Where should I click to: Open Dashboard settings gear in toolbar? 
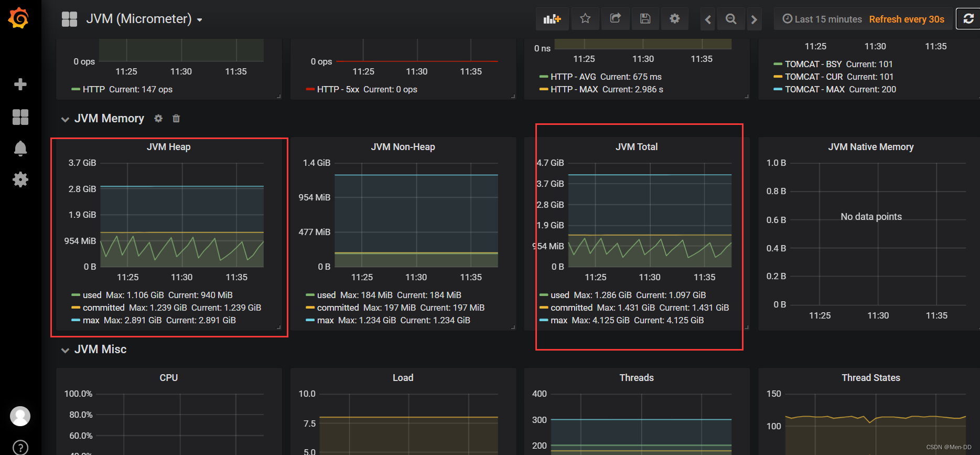point(675,19)
